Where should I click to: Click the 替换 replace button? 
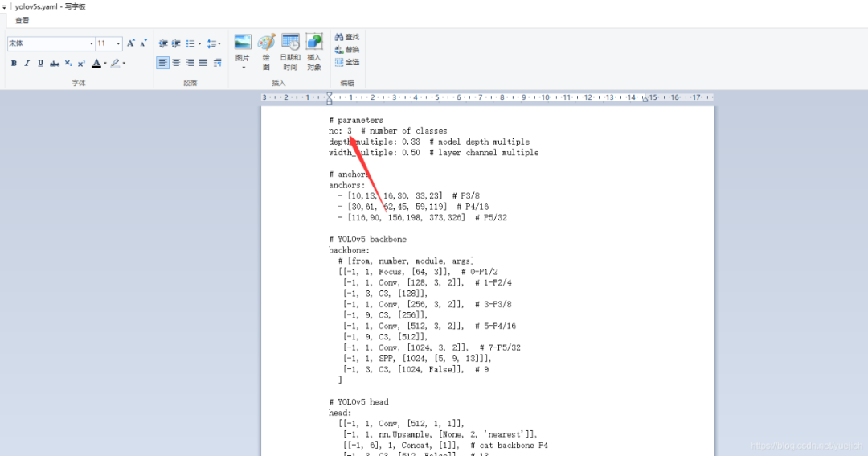(x=347, y=50)
